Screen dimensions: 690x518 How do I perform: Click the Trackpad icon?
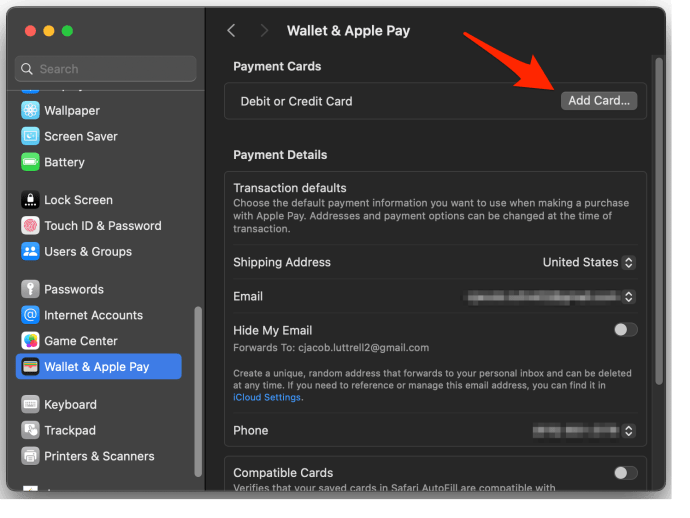tap(30, 430)
